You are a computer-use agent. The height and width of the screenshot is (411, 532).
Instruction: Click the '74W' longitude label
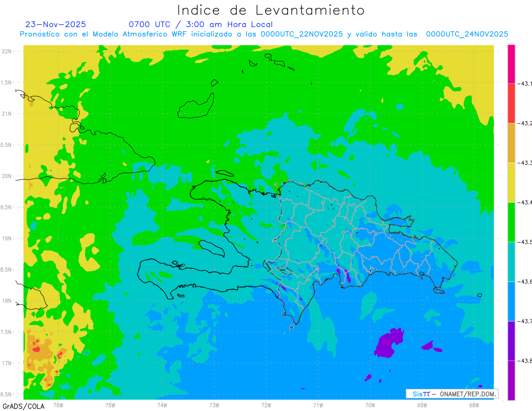click(162, 405)
